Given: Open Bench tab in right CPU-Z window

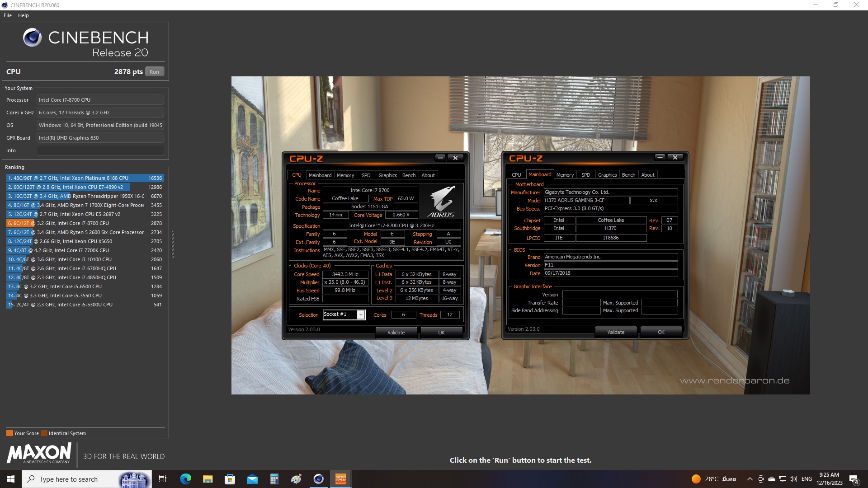Looking at the screenshot, I should pos(628,175).
